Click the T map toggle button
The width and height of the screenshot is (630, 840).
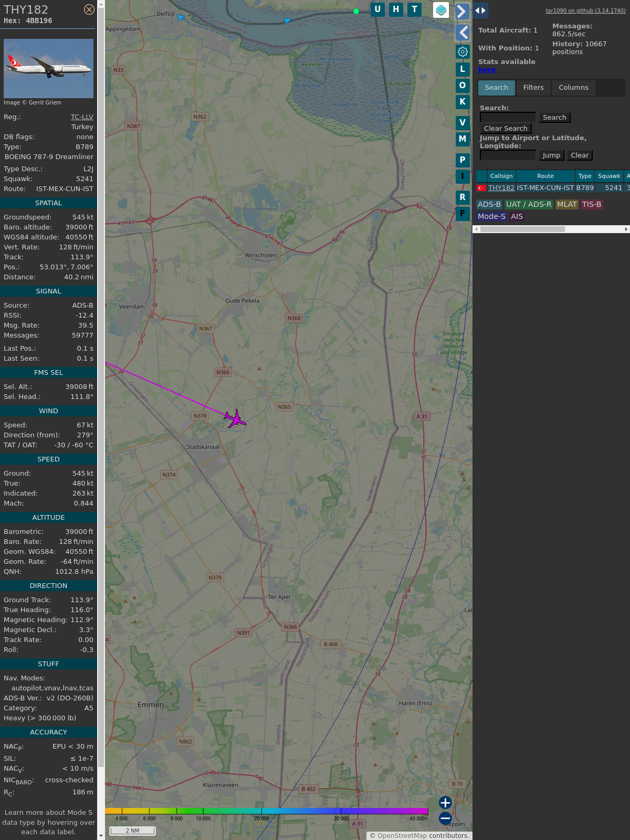(415, 9)
